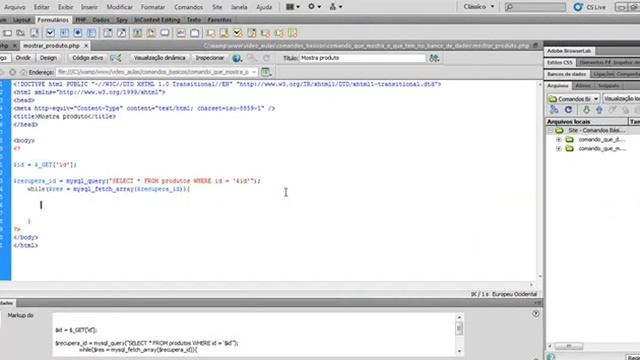The image size is (640, 360).
Task: Insert a Label form element
Action: pyautogui.click(x=181, y=33)
